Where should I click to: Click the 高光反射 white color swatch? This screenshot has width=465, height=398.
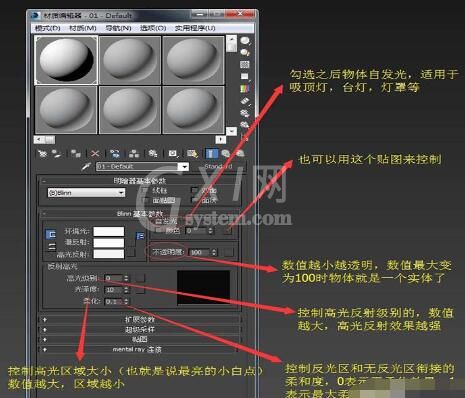click(x=109, y=254)
